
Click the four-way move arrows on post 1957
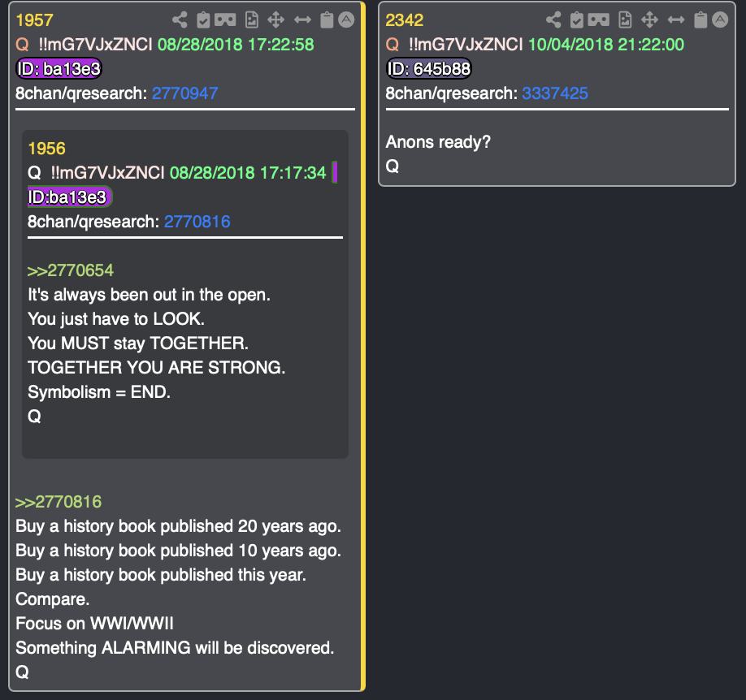pos(276,20)
